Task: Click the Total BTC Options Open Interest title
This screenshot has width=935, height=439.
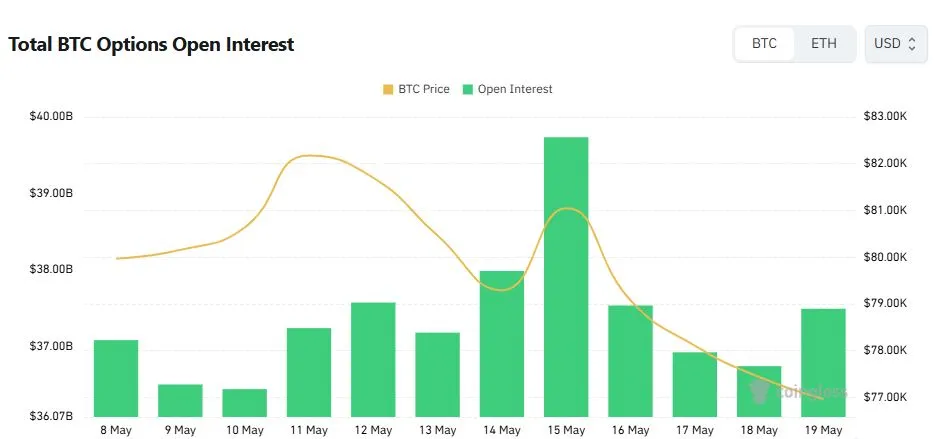Action: coord(151,45)
